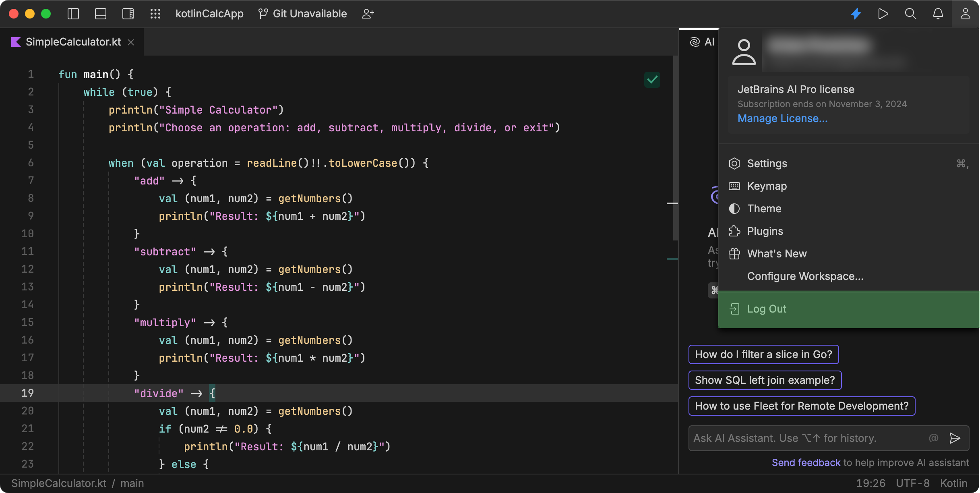Invite a collaborator with the add-person icon
This screenshot has height=493, width=980.
(x=368, y=13)
